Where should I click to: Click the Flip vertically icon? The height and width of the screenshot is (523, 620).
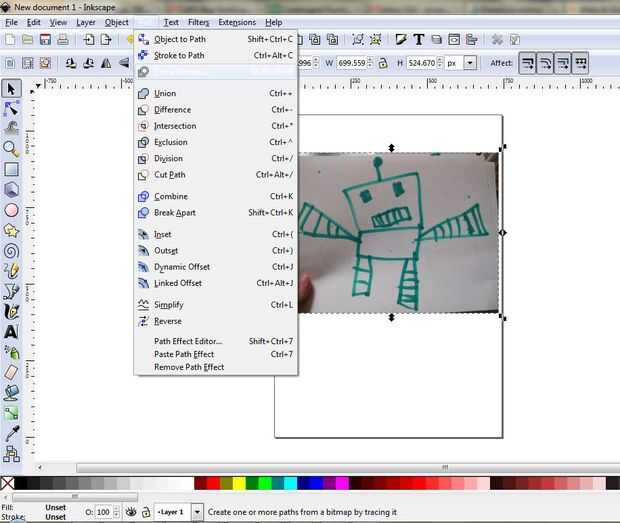124,63
